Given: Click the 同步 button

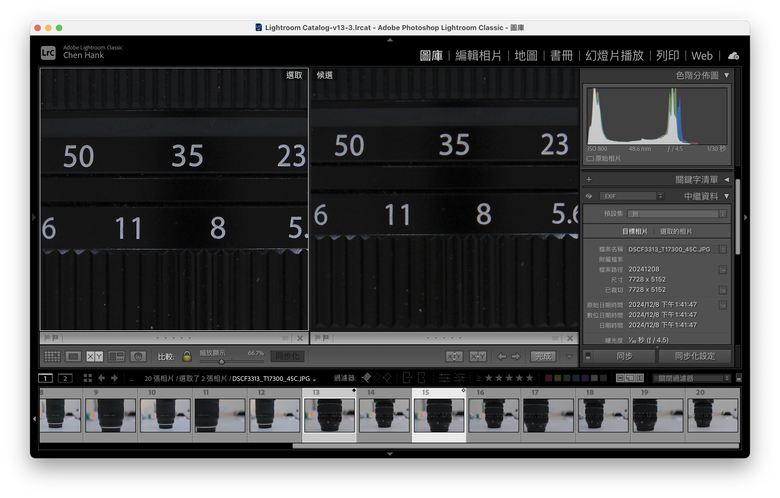Looking at the screenshot, I should tap(624, 356).
